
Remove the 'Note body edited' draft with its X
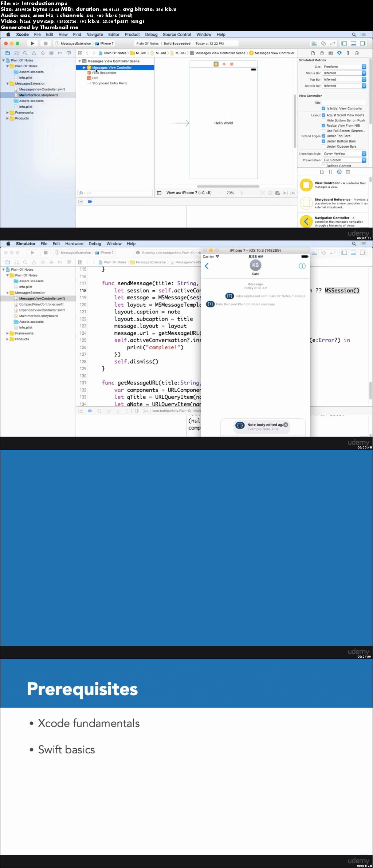coord(286,425)
